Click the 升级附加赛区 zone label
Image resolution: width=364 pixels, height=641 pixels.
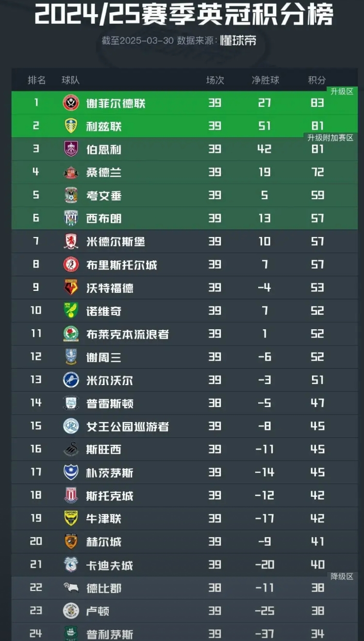tap(331, 138)
